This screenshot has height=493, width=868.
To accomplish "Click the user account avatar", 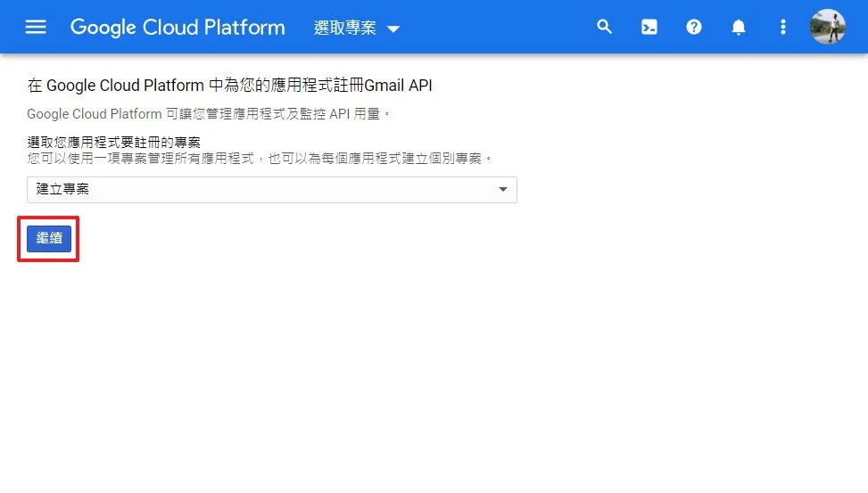I will coord(828,27).
